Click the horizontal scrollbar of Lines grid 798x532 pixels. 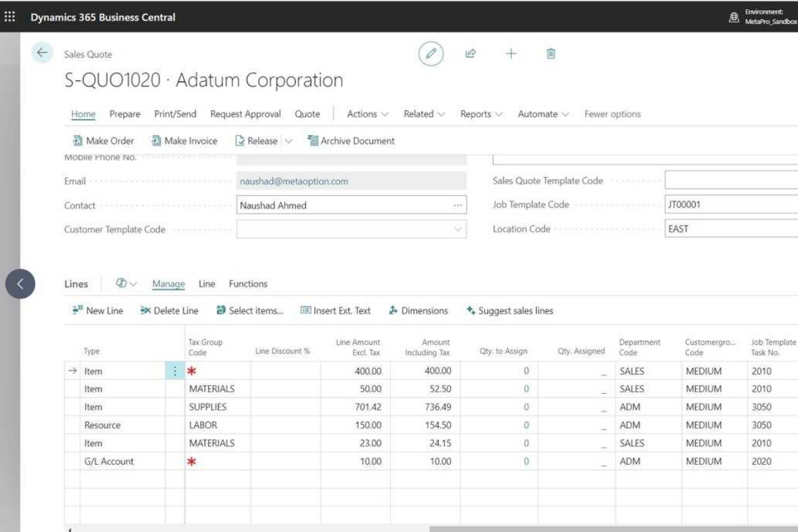coord(614,529)
